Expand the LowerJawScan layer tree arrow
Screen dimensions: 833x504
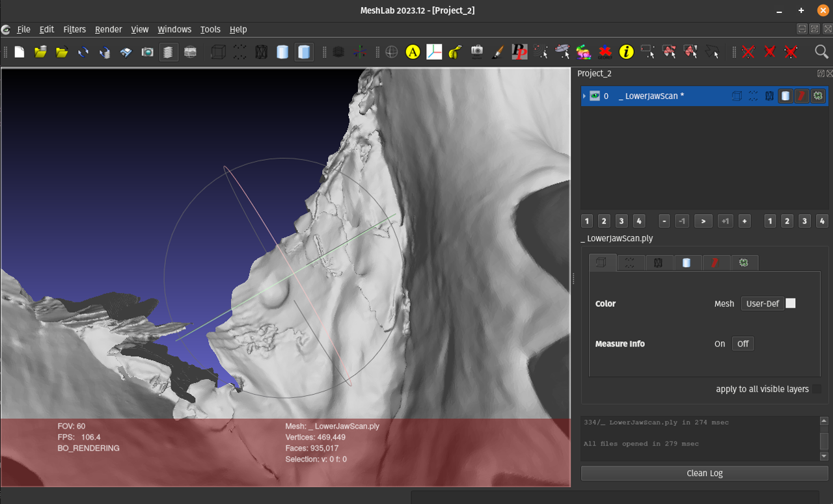click(584, 96)
